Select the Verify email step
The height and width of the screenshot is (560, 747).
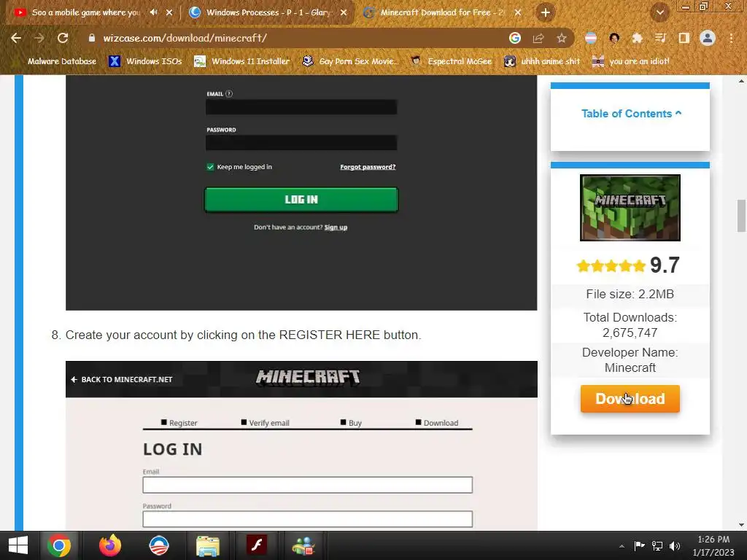pyautogui.click(x=266, y=422)
